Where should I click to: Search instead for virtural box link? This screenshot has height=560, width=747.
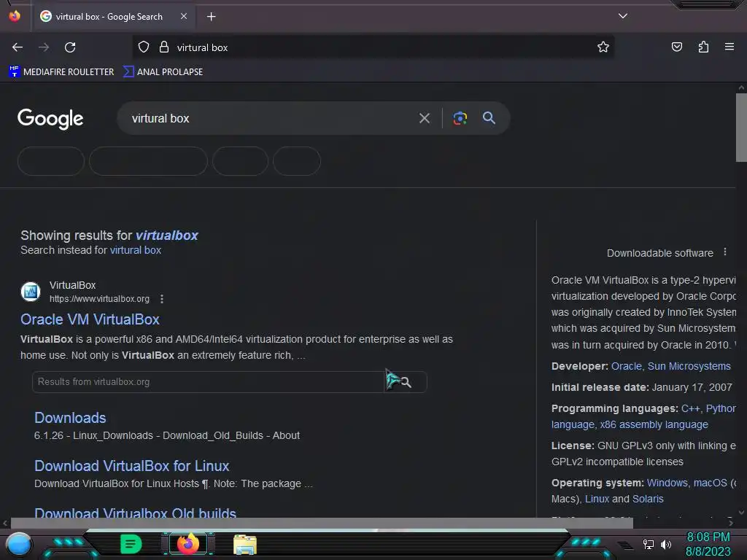(x=135, y=250)
